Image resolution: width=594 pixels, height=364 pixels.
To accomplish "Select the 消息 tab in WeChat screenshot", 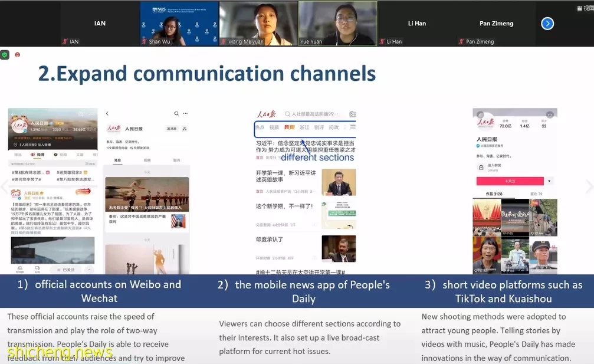I will 118,160.
